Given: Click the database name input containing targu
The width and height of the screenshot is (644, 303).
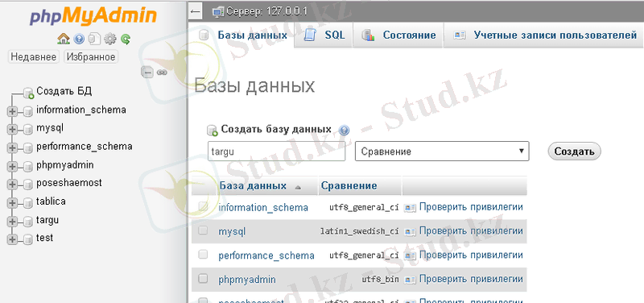Looking at the screenshot, I should (x=276, y=151).
